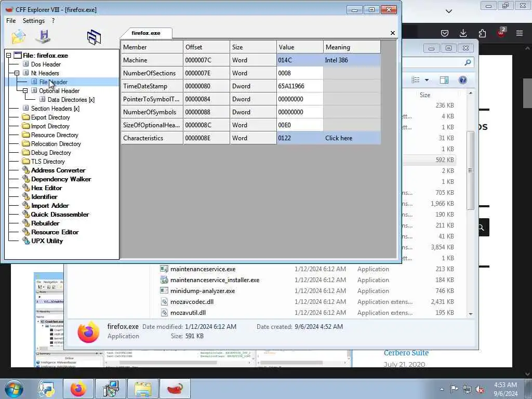Open the Firefox hamburger menu
This screenshot has height=399, width=532.
pyautogui.click(x=520, y=33)
